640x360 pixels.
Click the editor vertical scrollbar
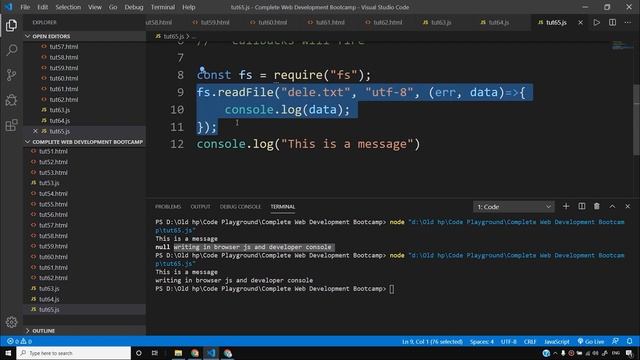coord(636,119)
